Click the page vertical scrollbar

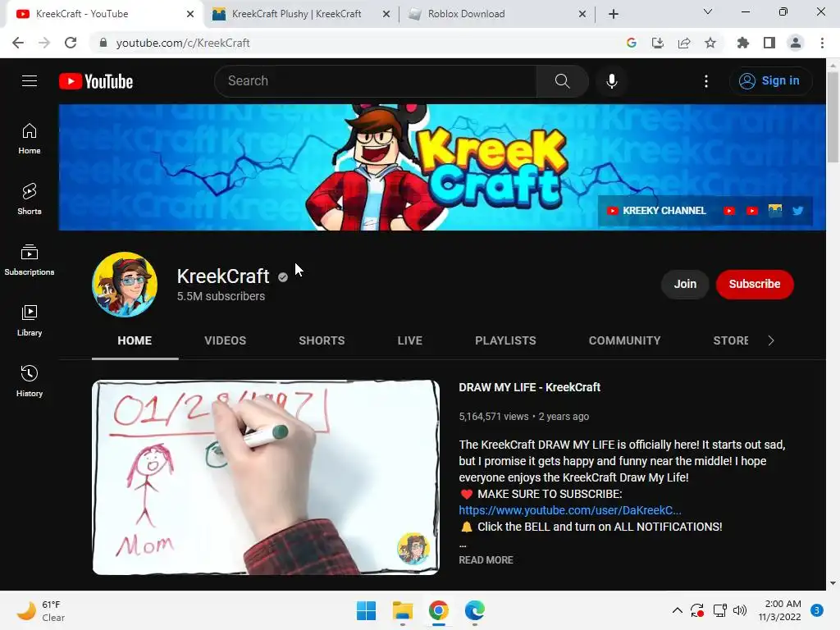pos(833,116)
